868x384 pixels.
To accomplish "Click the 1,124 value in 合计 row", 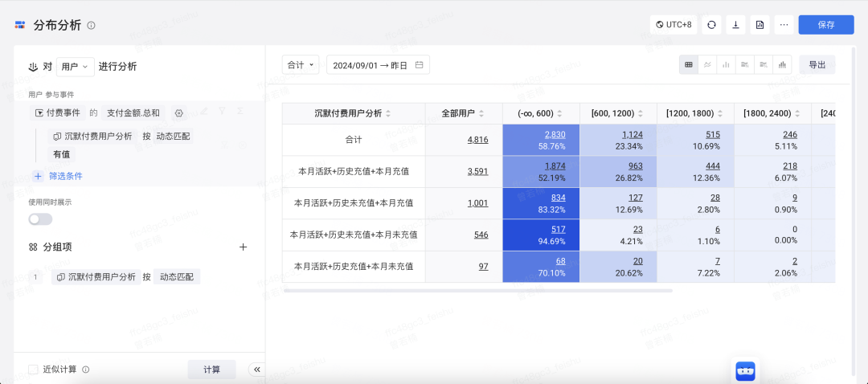I will [633, 134].
